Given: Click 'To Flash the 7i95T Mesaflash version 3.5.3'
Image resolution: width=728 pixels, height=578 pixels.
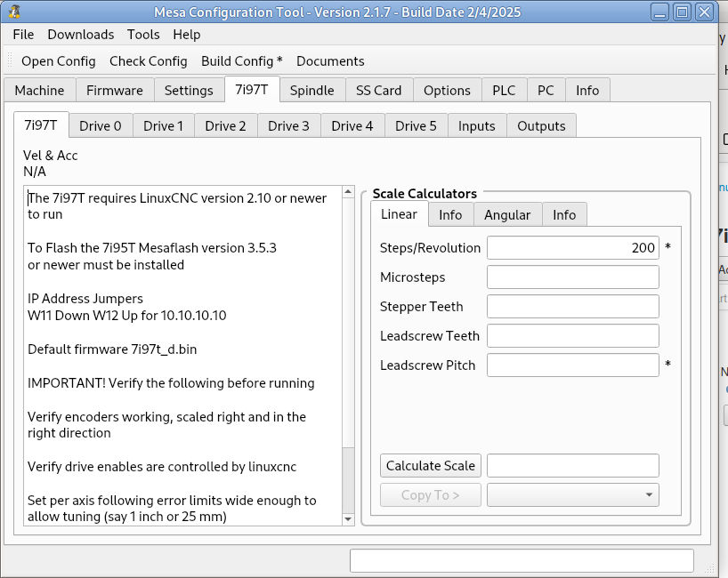Looking at the screenshot, I should [152, 248].
